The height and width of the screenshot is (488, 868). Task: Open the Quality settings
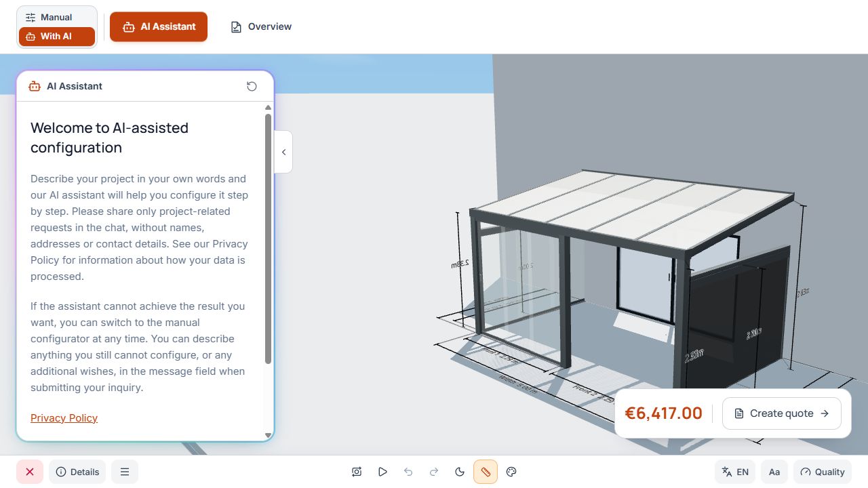coord(822,472)
